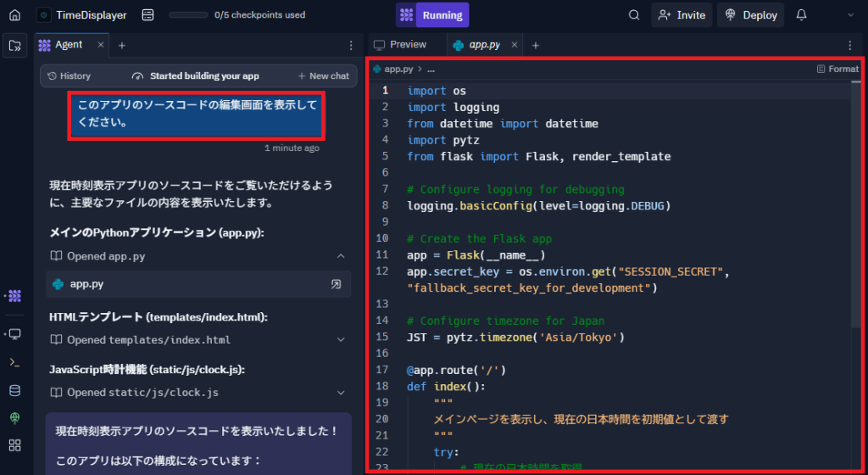Expand the Opened templates/index.html section
Screen dimensions: 868x475
341,339
